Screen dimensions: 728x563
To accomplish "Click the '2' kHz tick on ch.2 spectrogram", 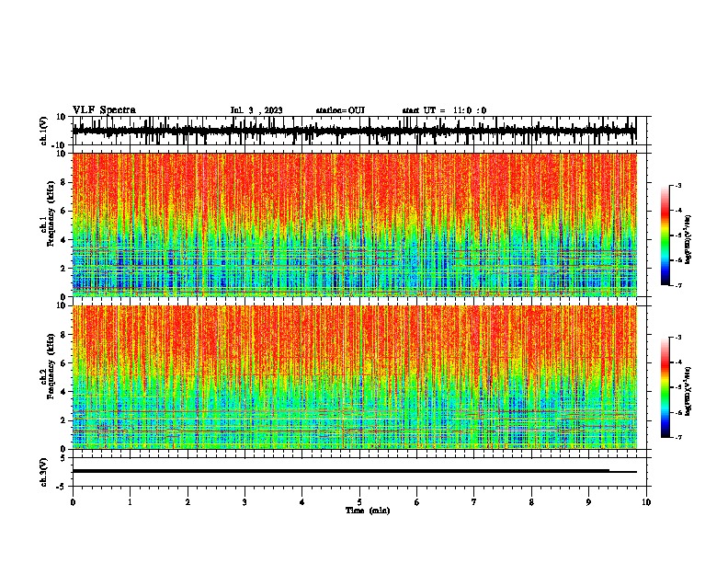I will 64,420.
